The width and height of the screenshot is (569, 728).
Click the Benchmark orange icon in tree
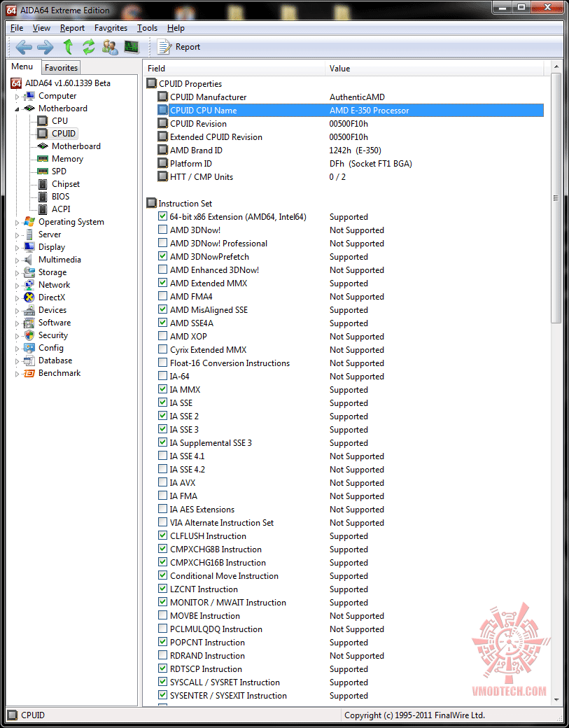(29, 373)
